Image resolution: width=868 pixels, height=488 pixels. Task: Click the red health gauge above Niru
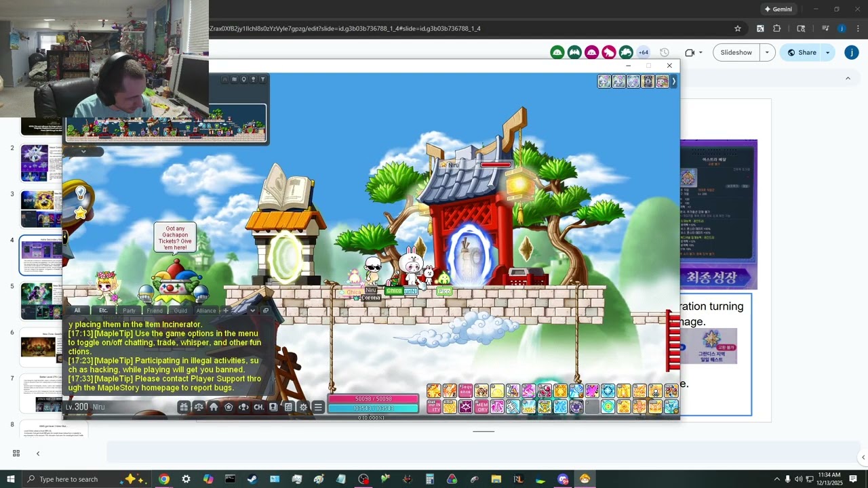tap(496, 165)
